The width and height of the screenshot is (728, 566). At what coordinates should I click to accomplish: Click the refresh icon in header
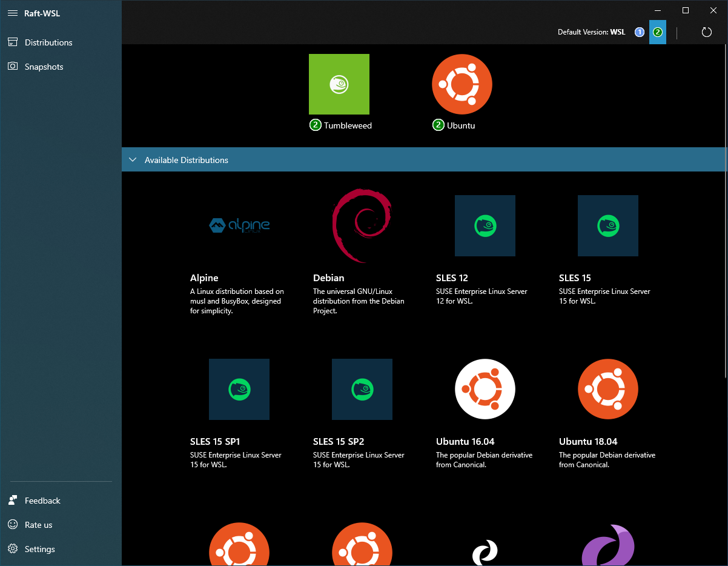pyautogui.click(x=706, y=32)
